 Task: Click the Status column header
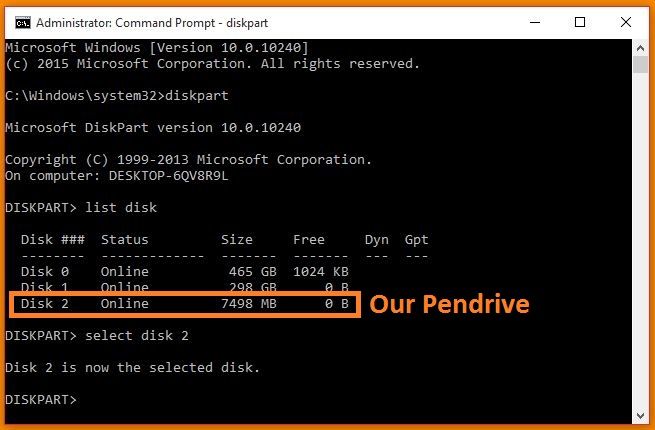[124, 240]
